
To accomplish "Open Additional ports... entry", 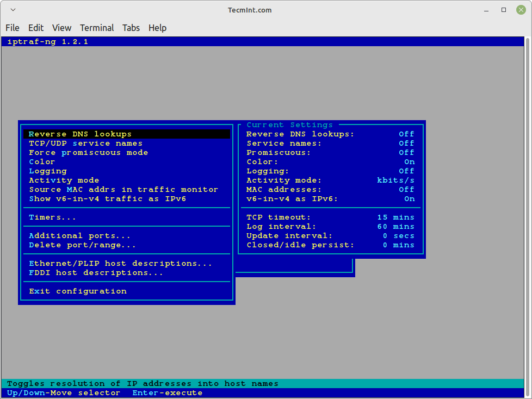I will [x=79, y=236].
